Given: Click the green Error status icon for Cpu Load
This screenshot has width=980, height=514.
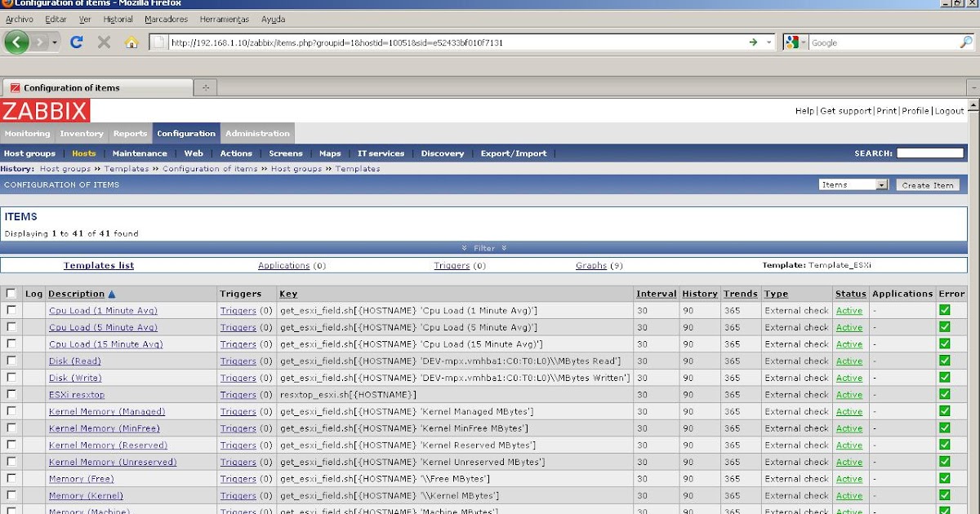Looking at the screenshot, I should (x=945, y=310).
